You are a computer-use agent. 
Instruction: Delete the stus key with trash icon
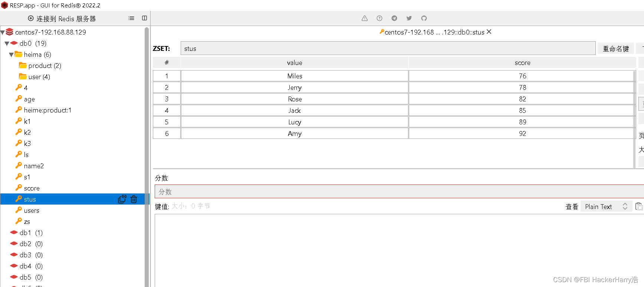click(134, 199)
